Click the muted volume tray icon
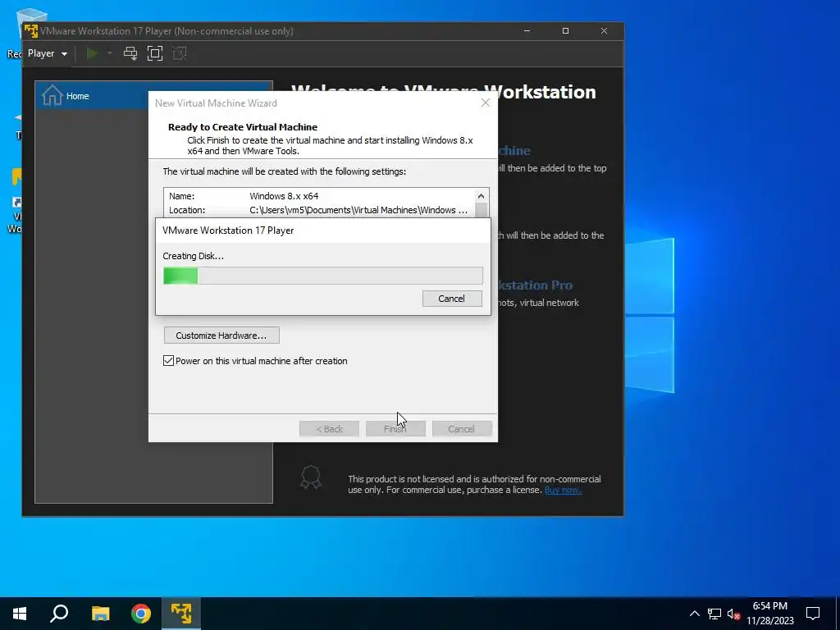The width and height of the screenshot is (840, 630). click(733, 614)
